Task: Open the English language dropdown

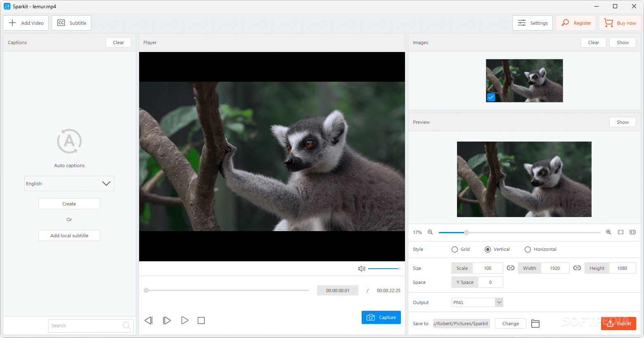Action: click(x=69, y=184)
